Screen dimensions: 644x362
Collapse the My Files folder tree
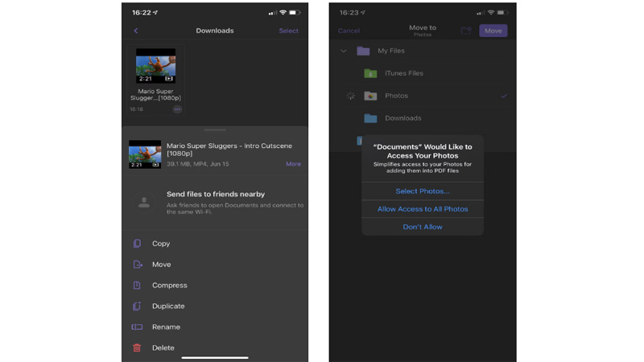[x=344, y=51]
